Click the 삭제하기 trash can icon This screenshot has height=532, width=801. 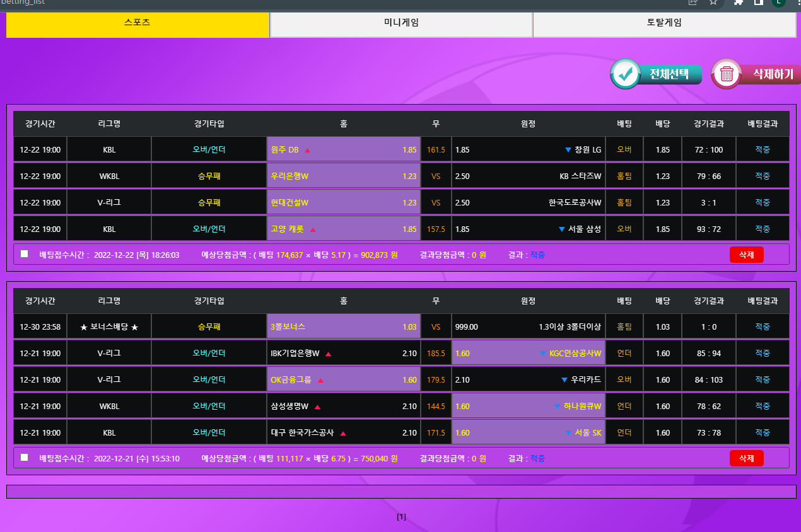(x=727, y=74)
